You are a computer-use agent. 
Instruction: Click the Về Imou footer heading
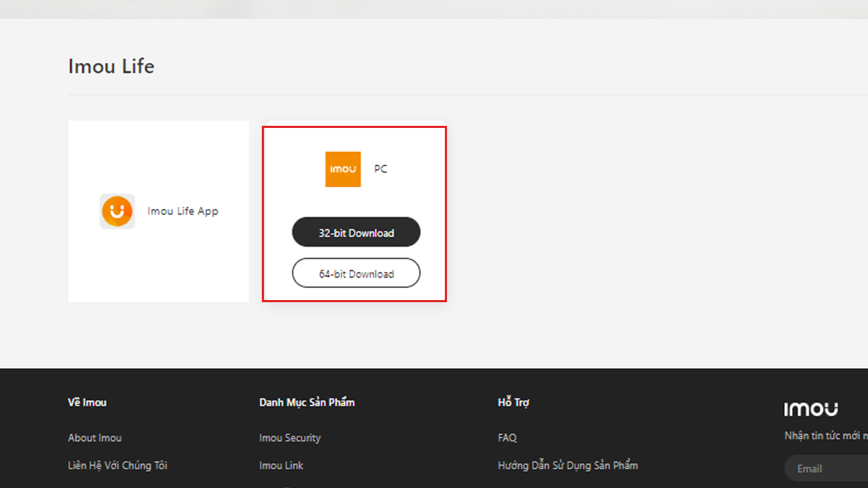coord(87,402)
